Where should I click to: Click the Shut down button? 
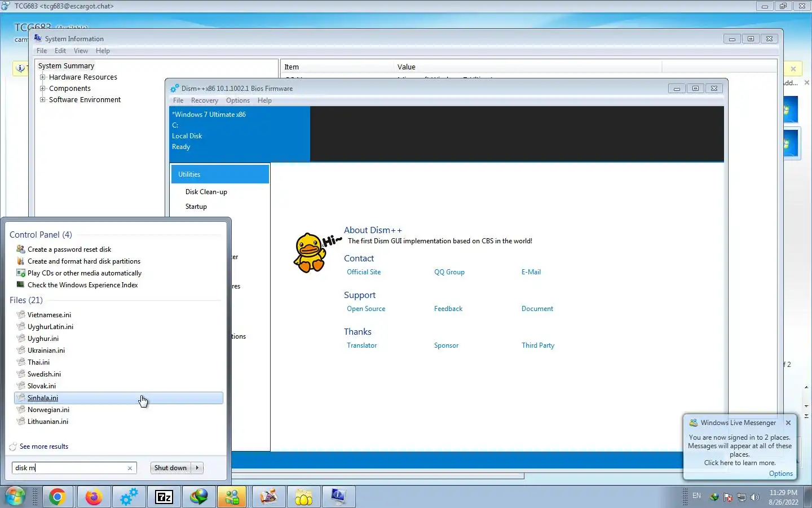170,468
